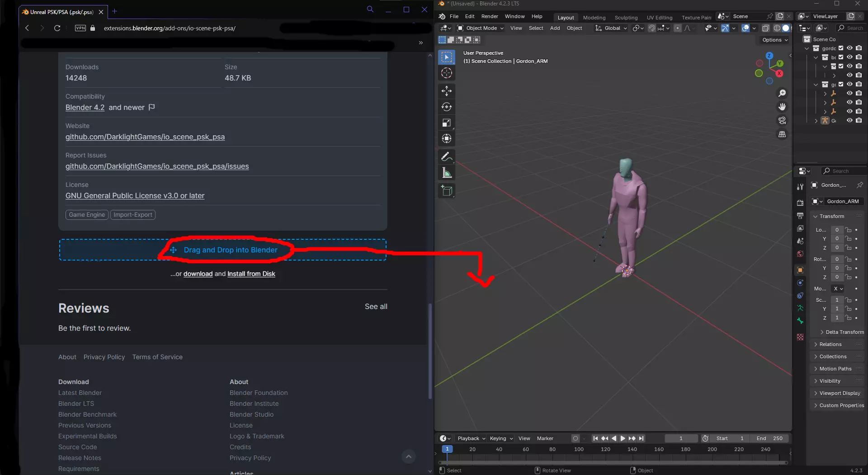
Task: Switch to the Sculpting workspace tab
Action: click(x=626, y=18)
